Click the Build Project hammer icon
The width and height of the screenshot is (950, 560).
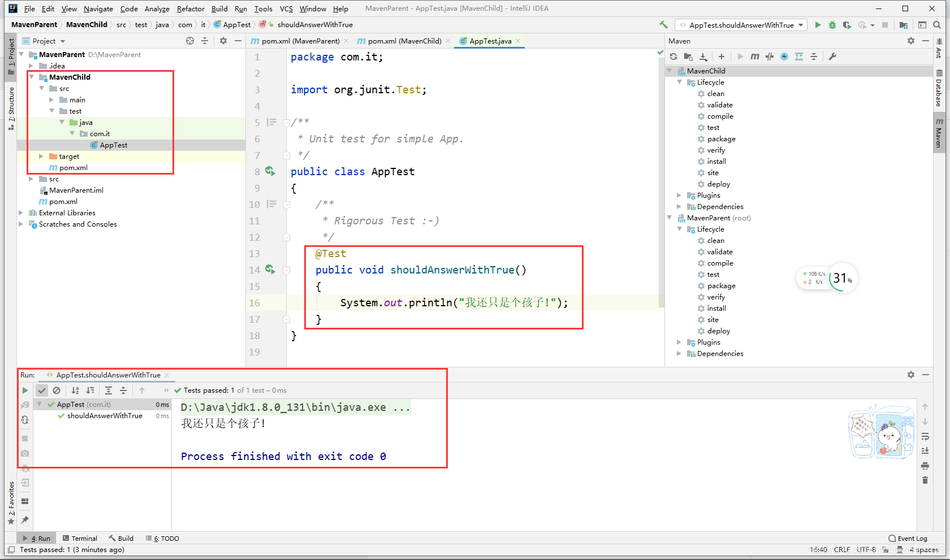[663, 25]
